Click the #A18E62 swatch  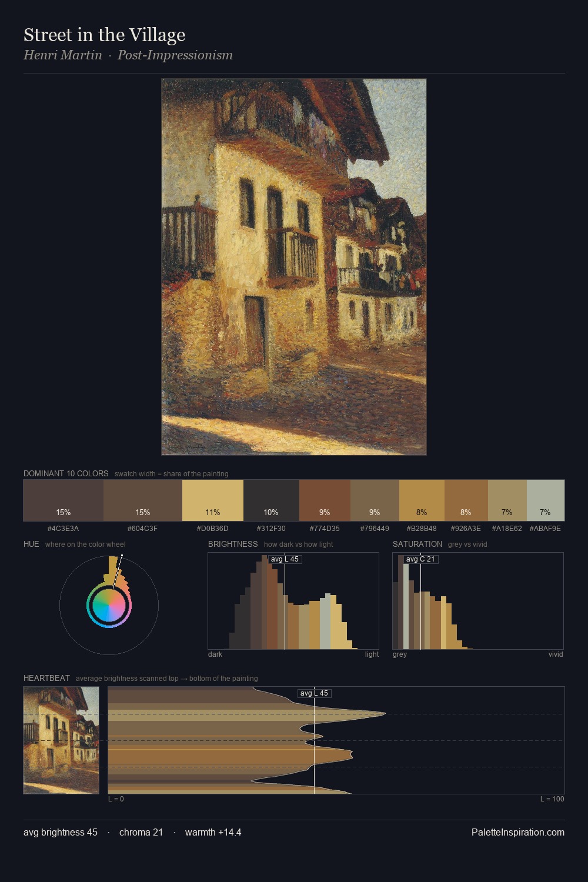pos(507,500)
